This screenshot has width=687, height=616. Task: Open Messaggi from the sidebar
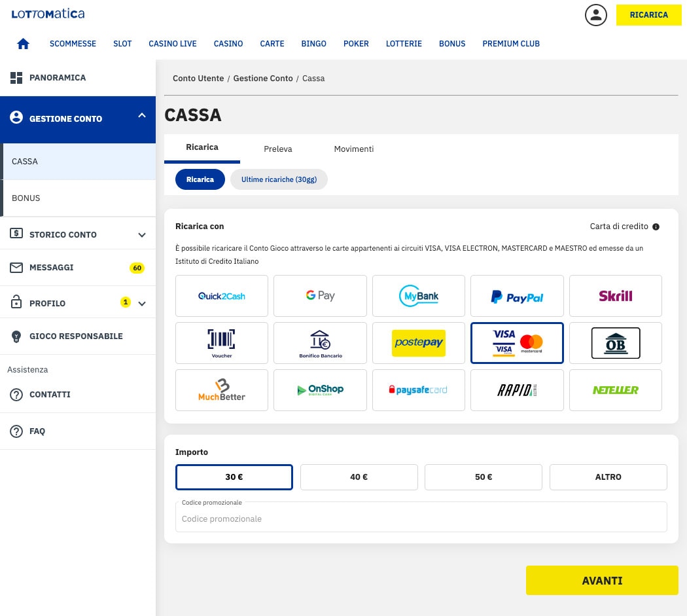pos(78,268)
